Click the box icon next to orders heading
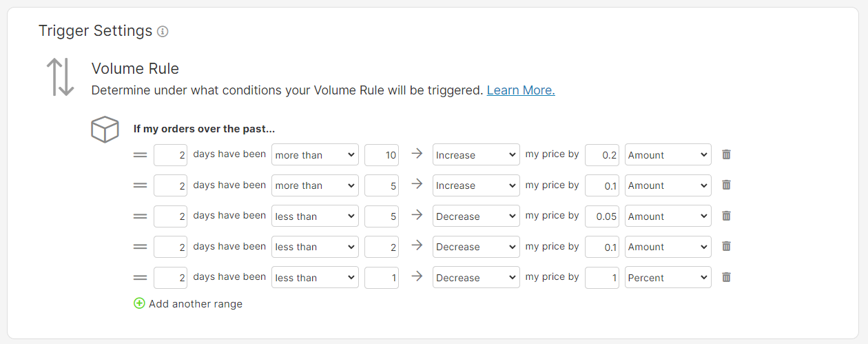Image resolution: width=868 pixels, height=344 pixels. (x=105, y=129)
